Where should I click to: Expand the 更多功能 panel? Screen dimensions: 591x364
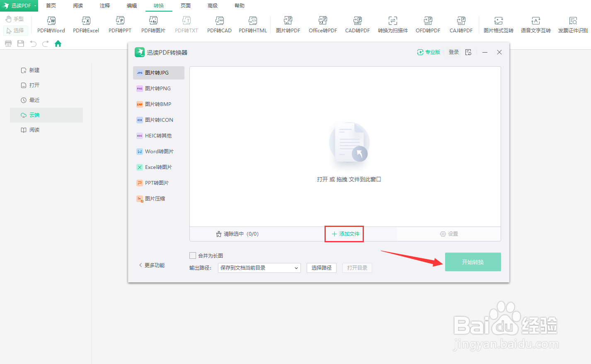pyautogui.click(x=152, y=265)
